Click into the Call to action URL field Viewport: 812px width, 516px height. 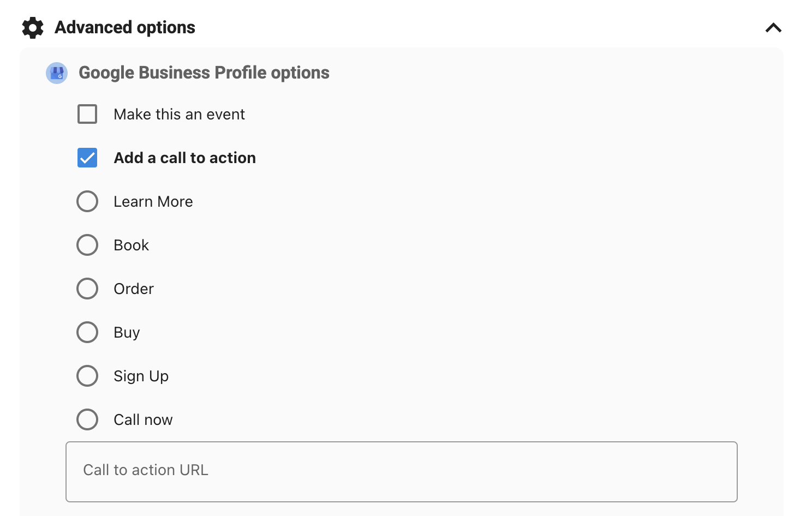[401, 471]
